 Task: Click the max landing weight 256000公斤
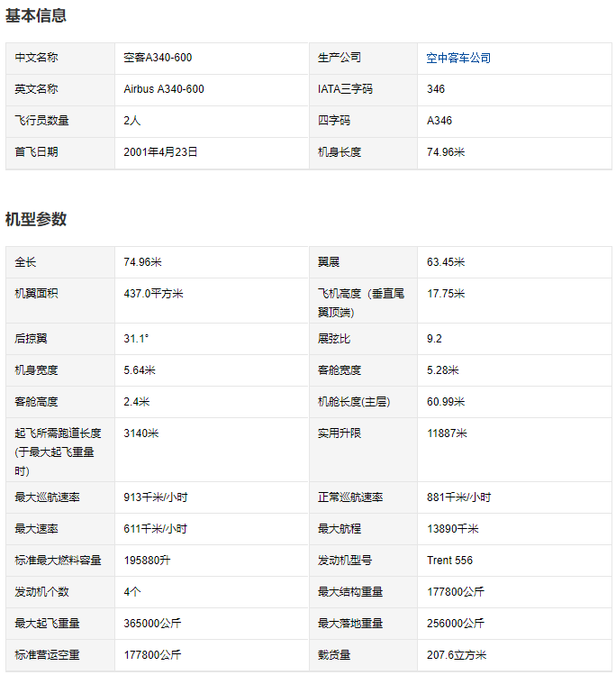coord(456,623)
